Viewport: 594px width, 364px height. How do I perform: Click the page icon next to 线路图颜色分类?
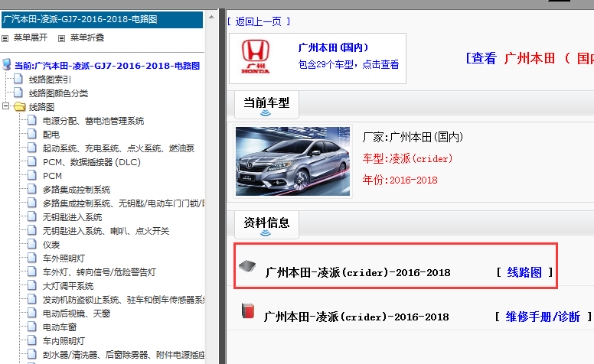click(18, 93)
